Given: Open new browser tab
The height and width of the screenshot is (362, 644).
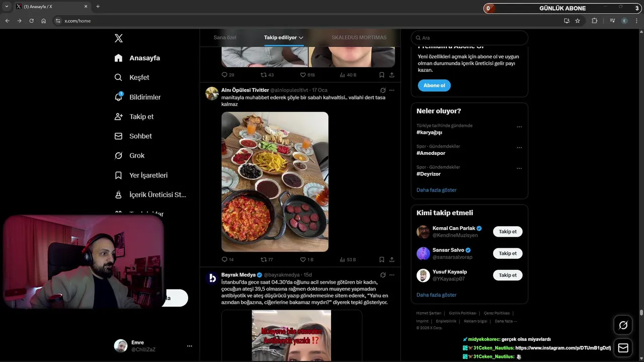Looking at the screenshot, I should click(x=98, y=7).
